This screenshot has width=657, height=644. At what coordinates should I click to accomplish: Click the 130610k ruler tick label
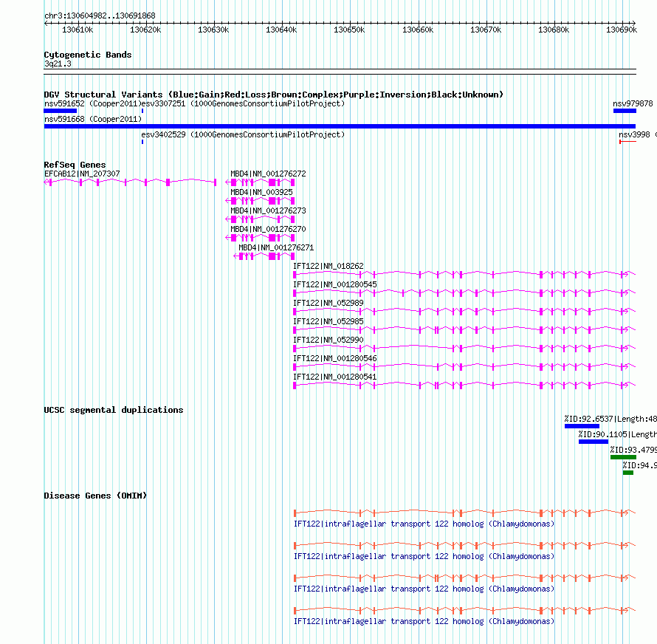[78, 30]
